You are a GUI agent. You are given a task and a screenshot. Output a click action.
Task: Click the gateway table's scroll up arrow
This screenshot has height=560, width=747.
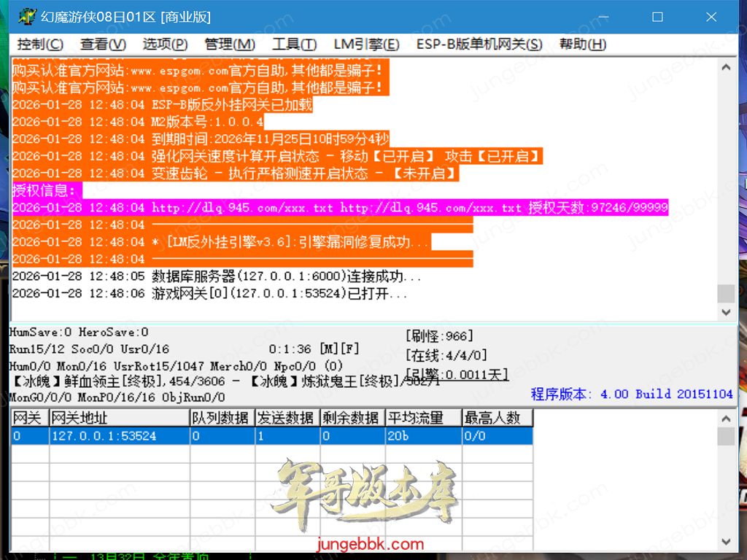pyautogui.click(x=726, y=419)
